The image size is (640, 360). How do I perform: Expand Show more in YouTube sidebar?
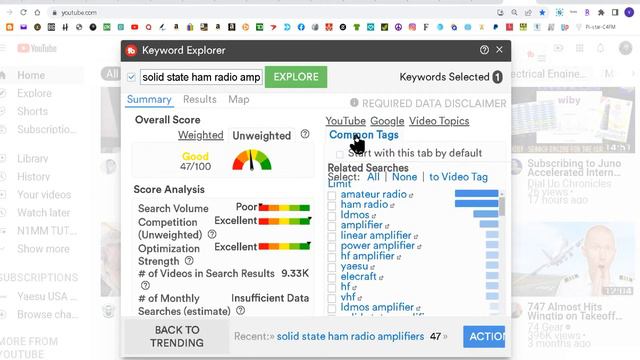(x=43, y=249)
